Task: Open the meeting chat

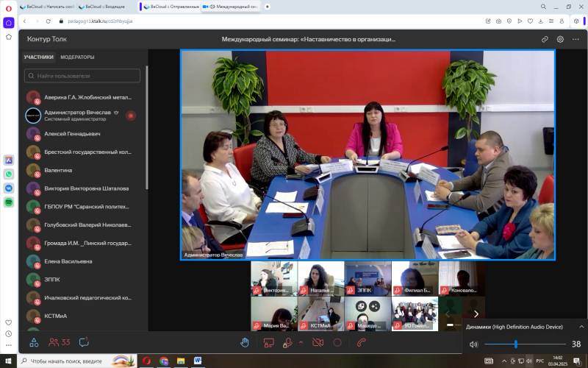Action: coord(84,342)
